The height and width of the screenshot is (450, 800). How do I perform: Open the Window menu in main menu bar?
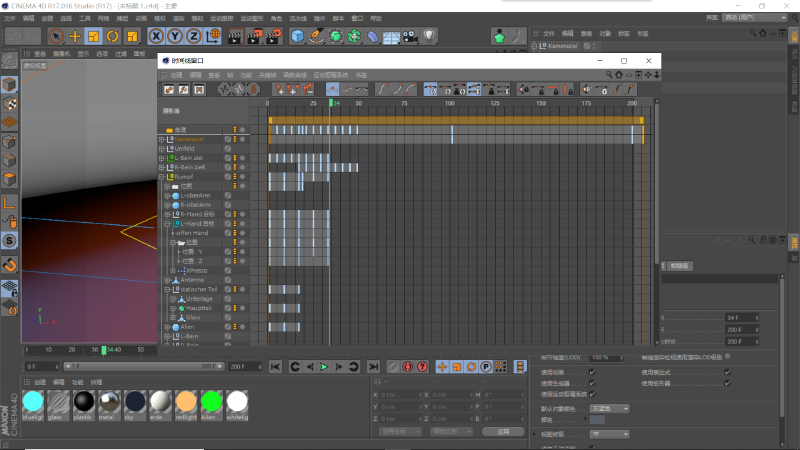357,18
